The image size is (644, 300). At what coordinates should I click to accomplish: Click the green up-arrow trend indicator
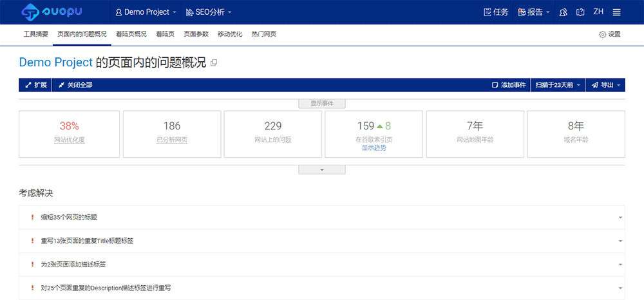click(x=380, y=126)
